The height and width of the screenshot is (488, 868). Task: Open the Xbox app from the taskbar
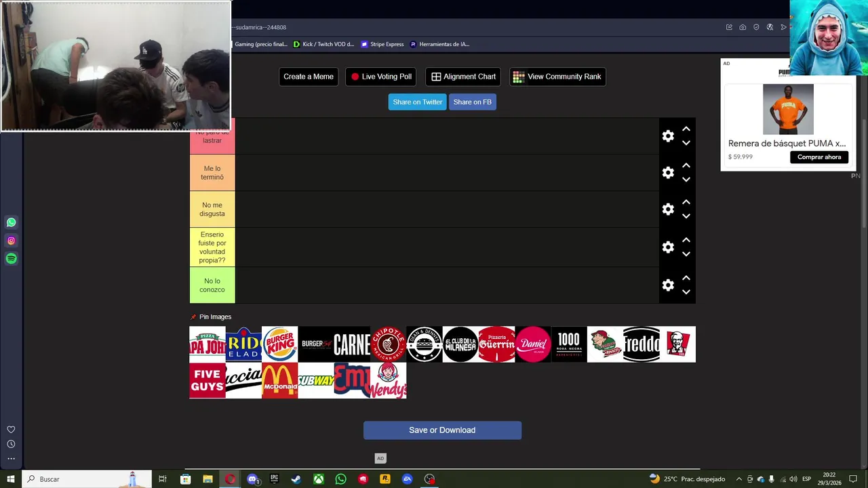click(319, 479)
